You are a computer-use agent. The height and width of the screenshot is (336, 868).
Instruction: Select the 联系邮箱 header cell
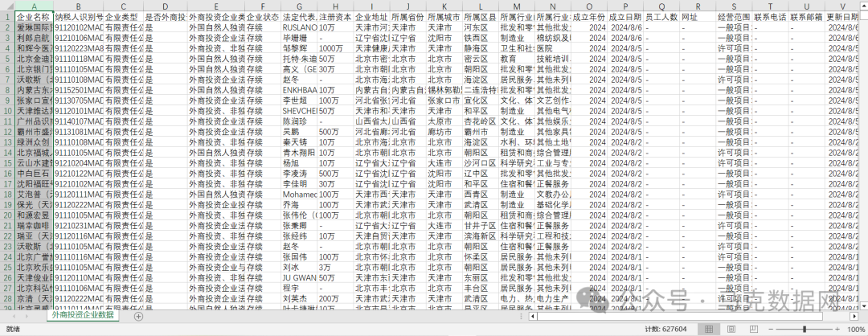tap(806, 17)
